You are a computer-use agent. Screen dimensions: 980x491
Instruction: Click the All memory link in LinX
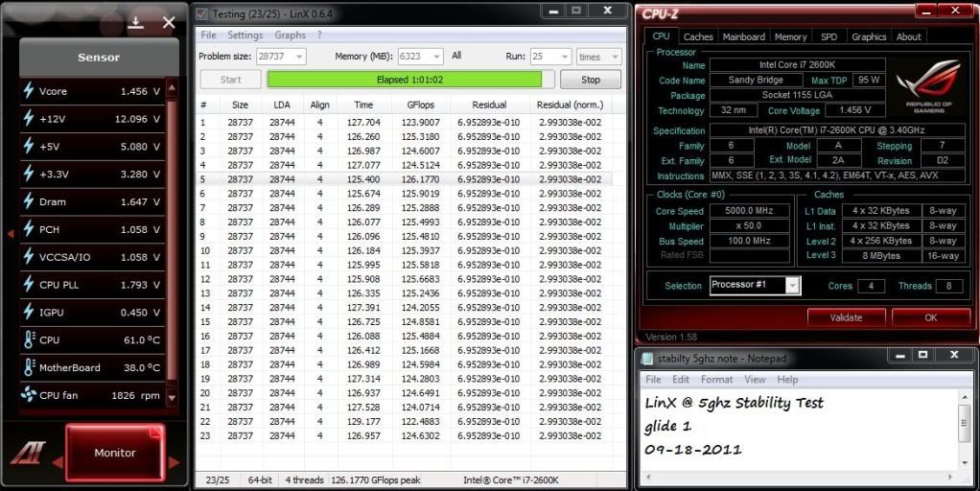[x=456, y=56]
